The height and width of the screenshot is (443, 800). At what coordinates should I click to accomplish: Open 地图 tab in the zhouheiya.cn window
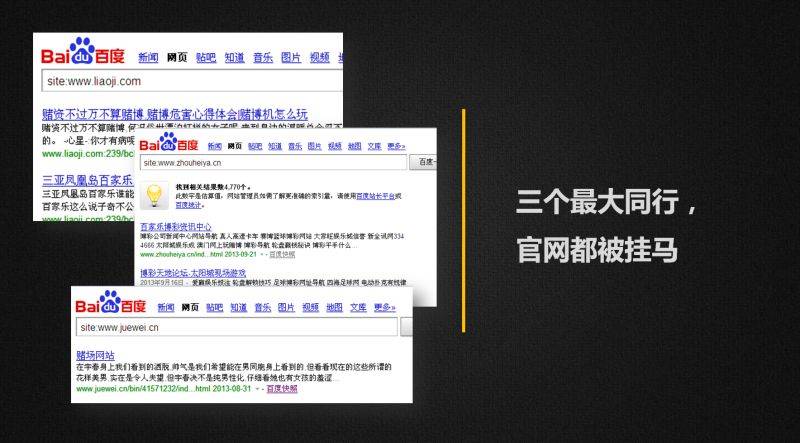355,146
